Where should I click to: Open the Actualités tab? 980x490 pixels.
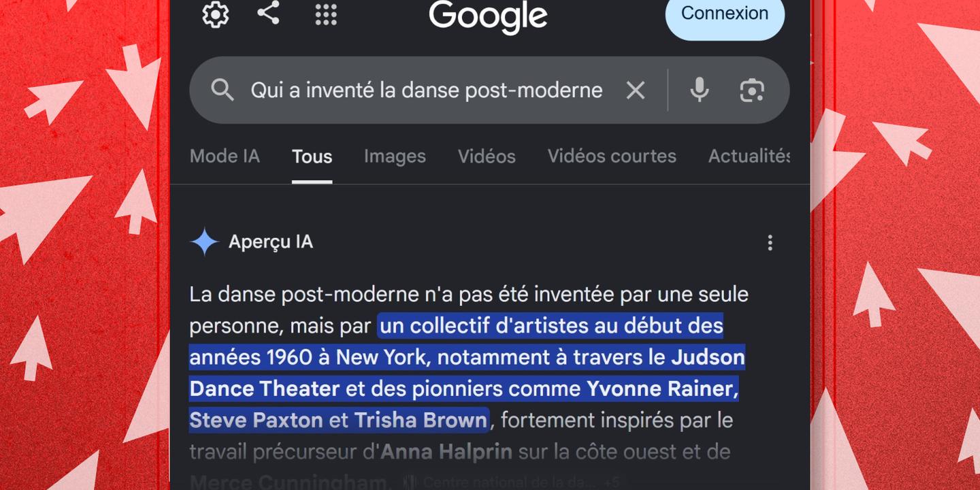point(749,156)
